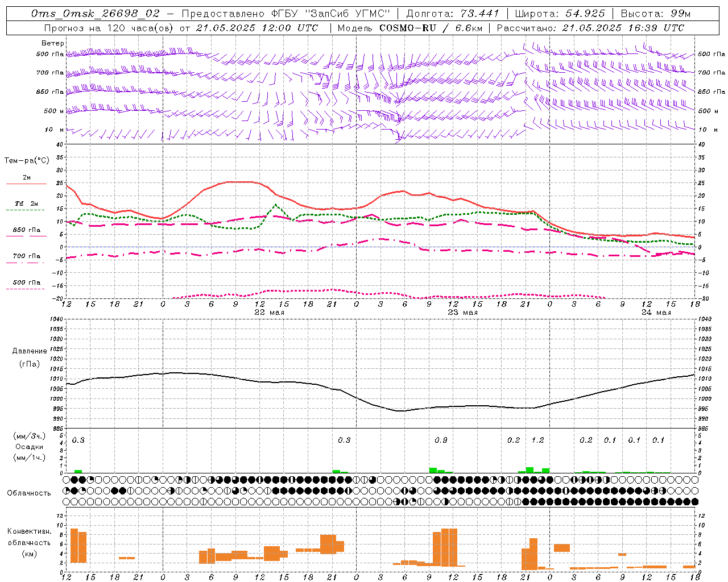Click the 0.9 three-hour precipitation value
728x582 pixels.
441,440
